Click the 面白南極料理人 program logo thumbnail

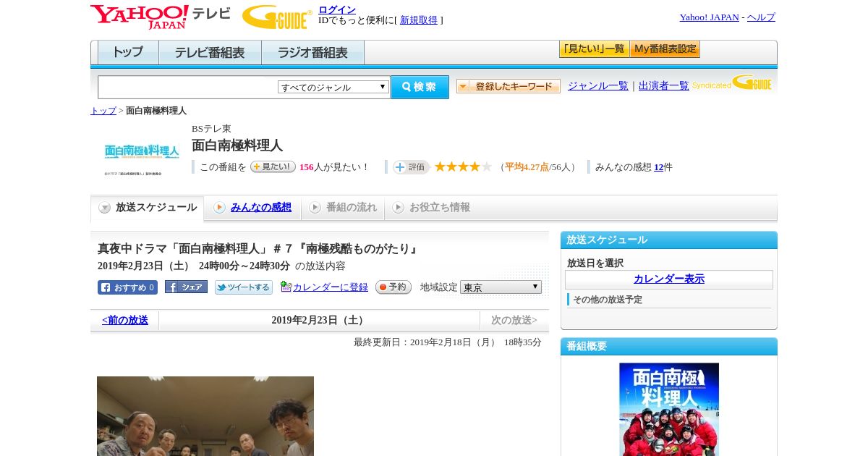(142, 158)
